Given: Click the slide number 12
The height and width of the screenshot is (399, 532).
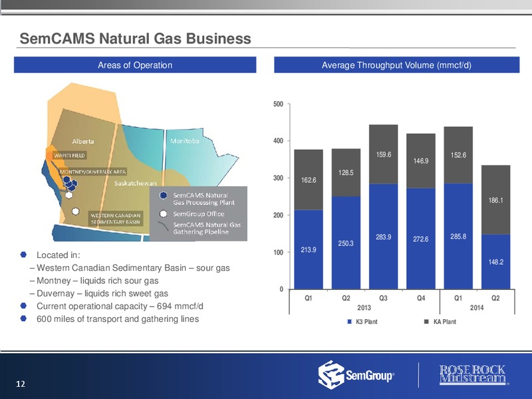Looking at the screenshot, I should click(21, 384).
